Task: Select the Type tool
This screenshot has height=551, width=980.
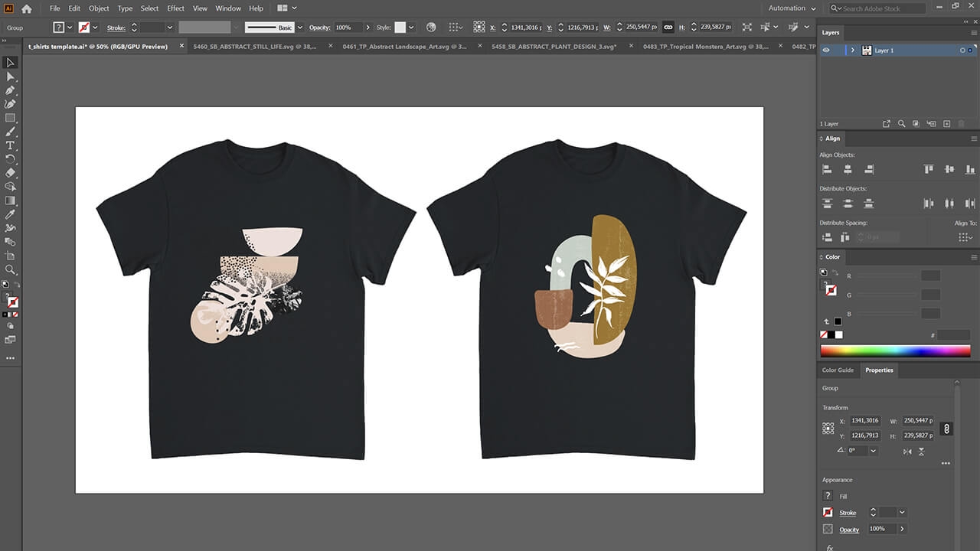Action: click(x=10, y=145)
